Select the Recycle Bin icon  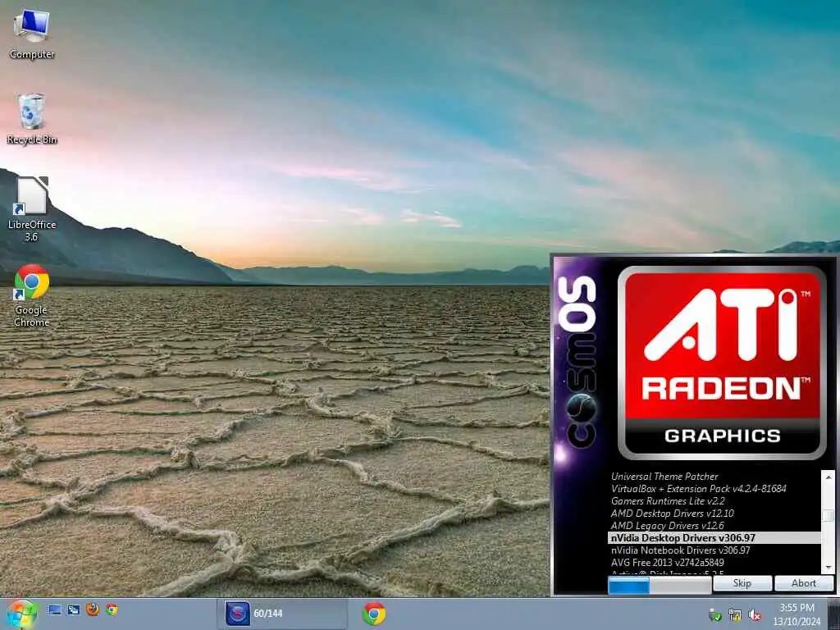(x=32, y=118)
